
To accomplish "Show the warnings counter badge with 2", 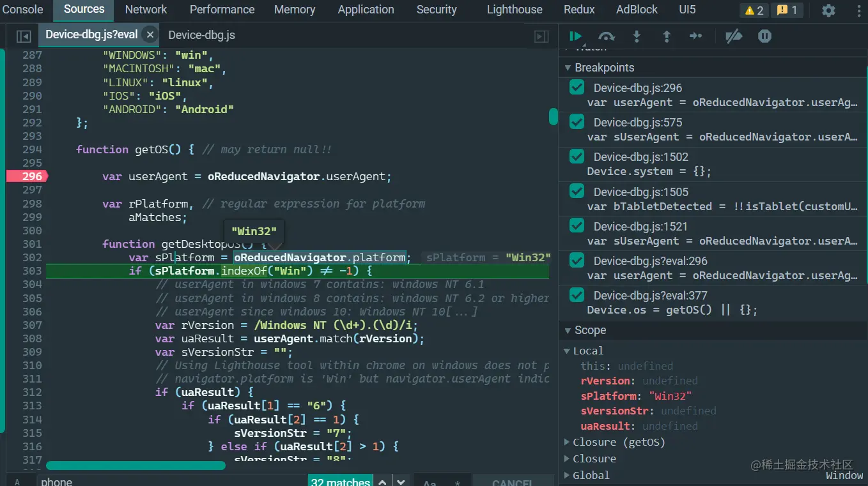I will tap(754, 10).
